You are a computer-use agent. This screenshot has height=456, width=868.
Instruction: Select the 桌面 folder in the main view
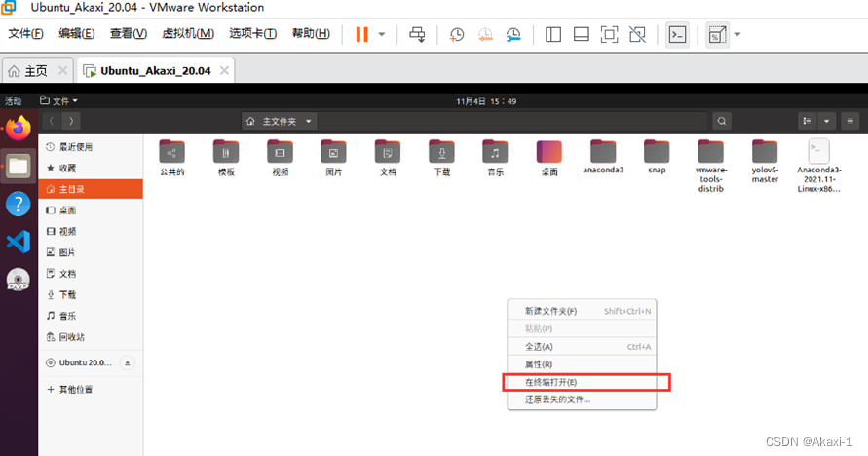click(549, 158)
